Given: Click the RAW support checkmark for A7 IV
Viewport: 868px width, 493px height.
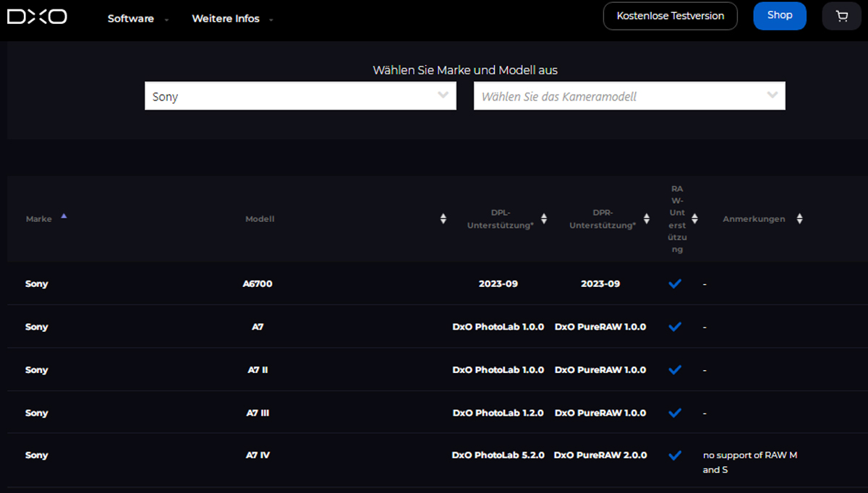Looking at the screenshot, I should point(675,455).
